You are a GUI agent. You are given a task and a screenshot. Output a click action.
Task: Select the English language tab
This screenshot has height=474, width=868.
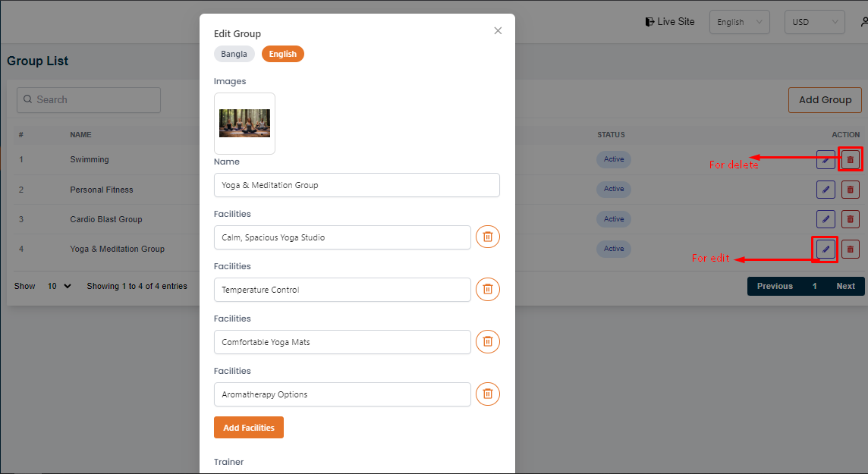[x=282, y=54]
